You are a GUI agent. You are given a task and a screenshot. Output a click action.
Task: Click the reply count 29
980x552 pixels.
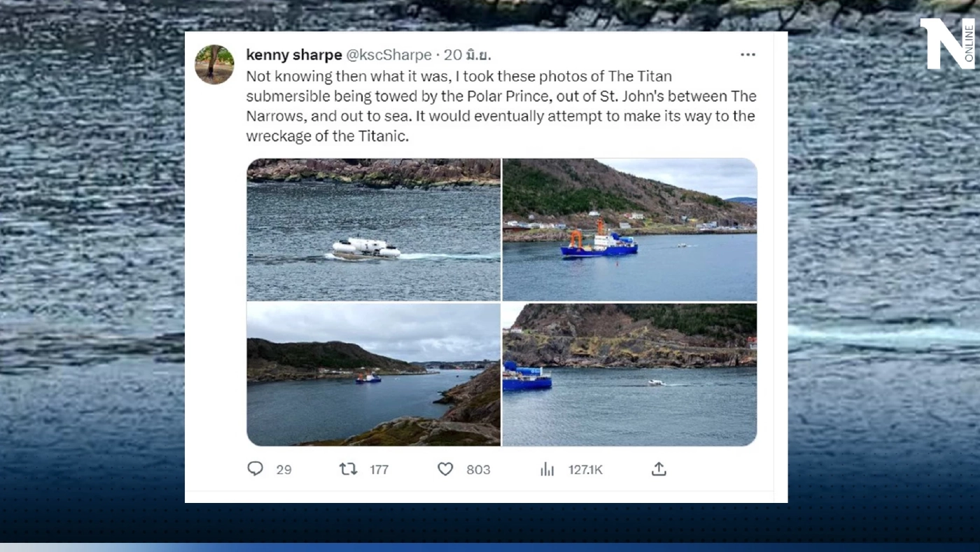[283, 470]
